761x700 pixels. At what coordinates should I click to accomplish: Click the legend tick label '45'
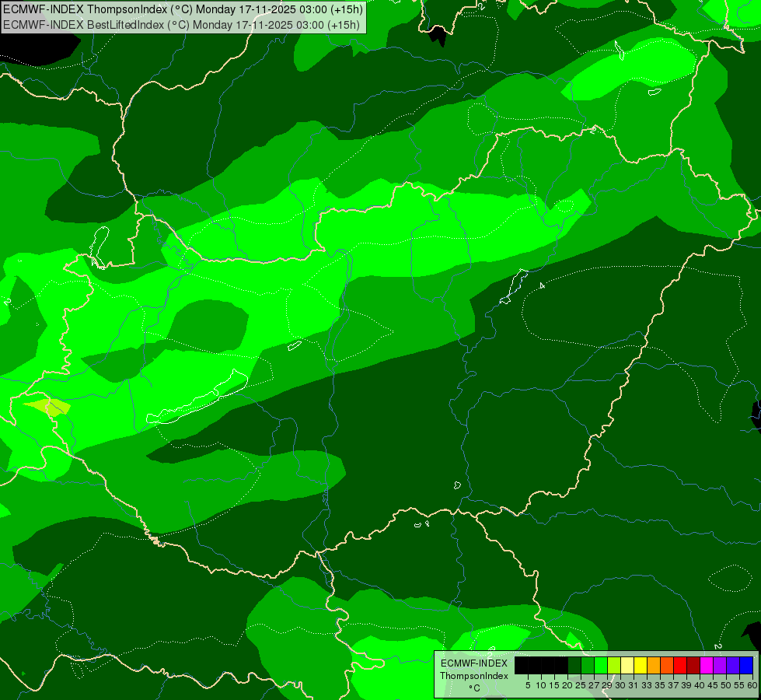coord(714,685)
